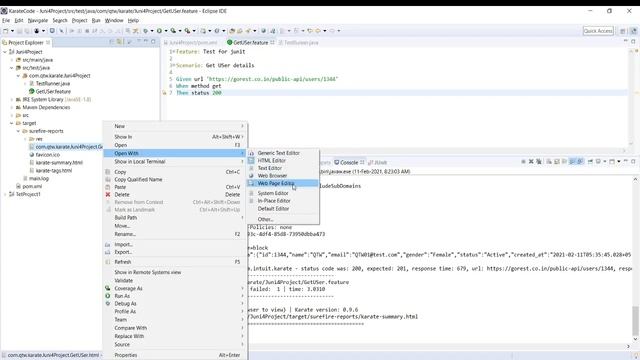Click Refresh in the context menu

click(x=175, y=262)
